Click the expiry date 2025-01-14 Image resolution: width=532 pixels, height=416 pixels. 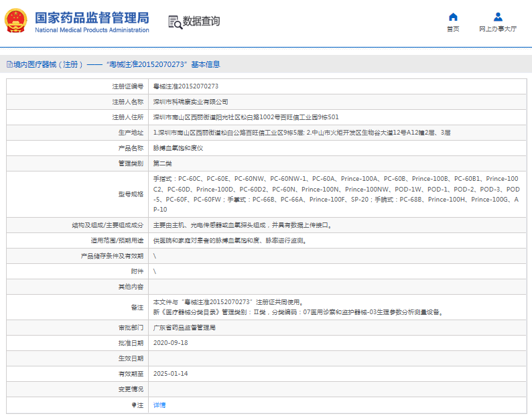point(170,373)
